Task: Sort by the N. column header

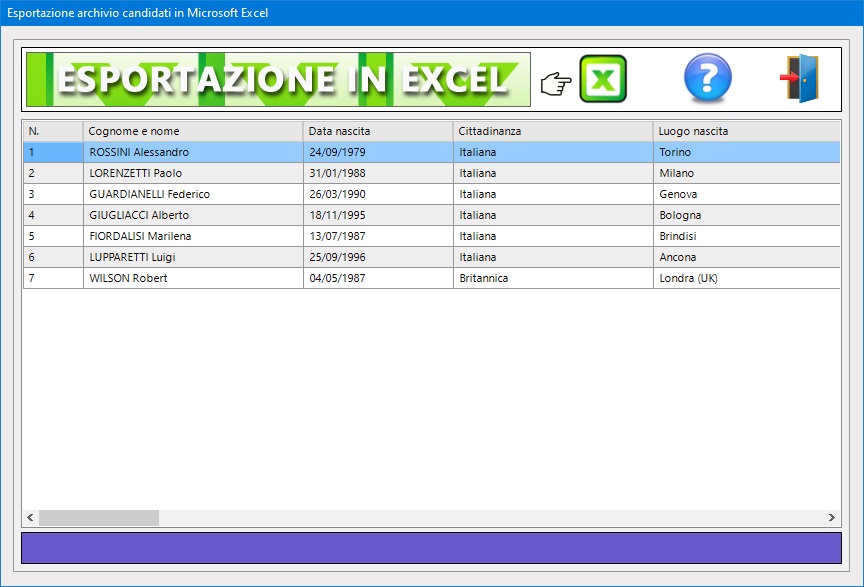Action: [x=53, y=131]
